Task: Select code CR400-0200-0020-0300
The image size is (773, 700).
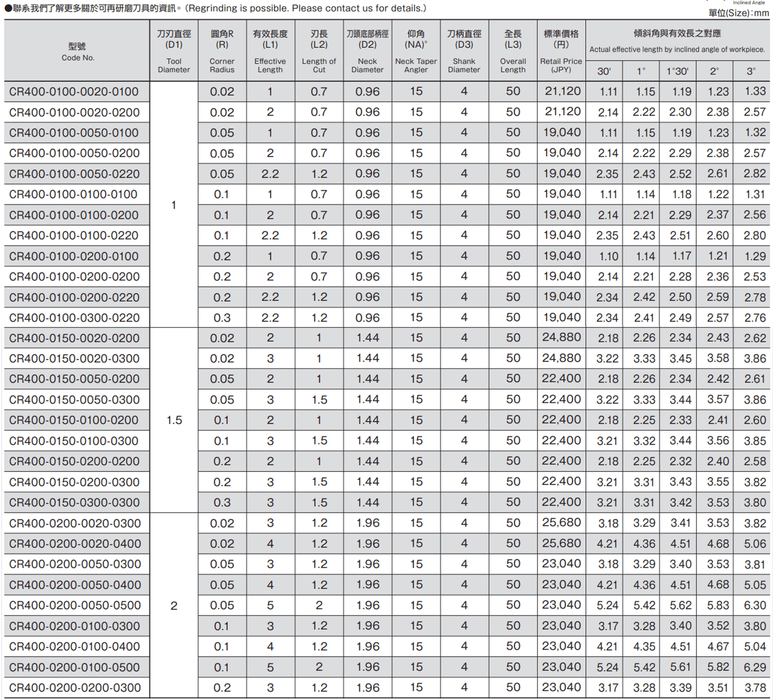Action: click(75, 523)
